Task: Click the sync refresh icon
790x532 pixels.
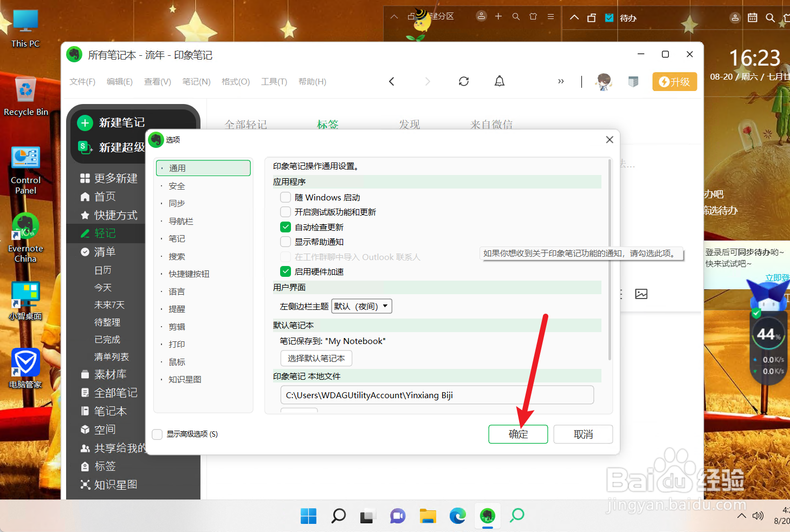Action: [x=464, y=81]
